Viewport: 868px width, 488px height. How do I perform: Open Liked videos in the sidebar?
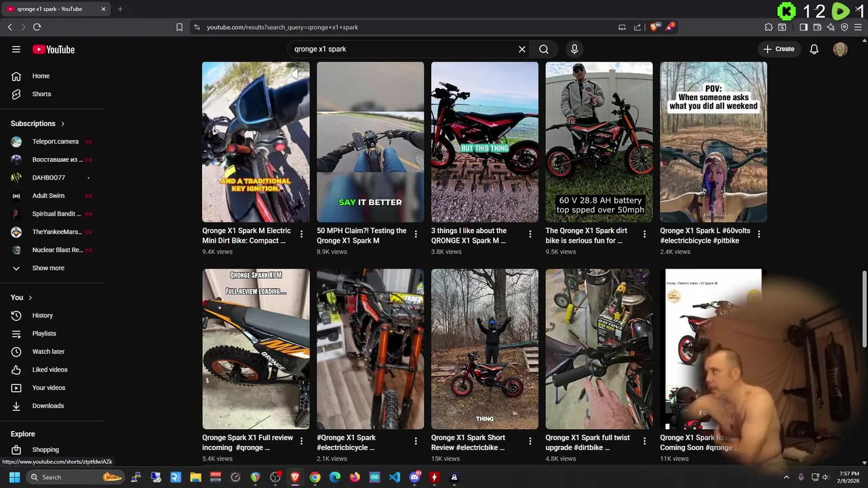coord(52,370)
